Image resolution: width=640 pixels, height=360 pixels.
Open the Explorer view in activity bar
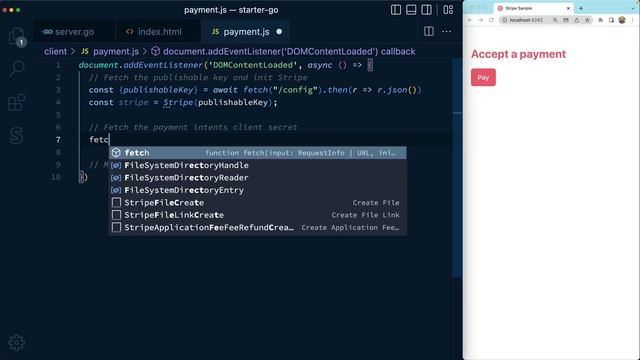click(16, 36)
